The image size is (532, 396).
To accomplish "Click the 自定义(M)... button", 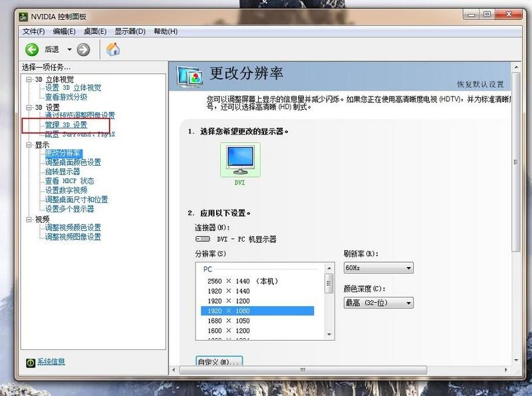I will [x=219, y=361].
